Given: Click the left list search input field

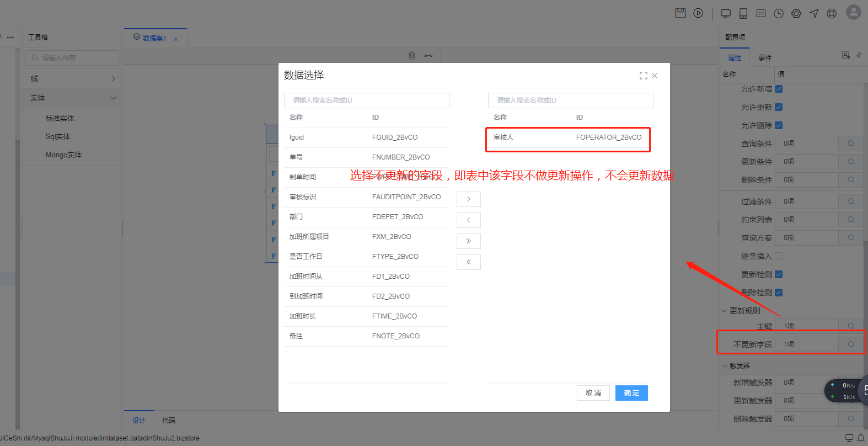Looking at the screenshot, I should 367,100.
